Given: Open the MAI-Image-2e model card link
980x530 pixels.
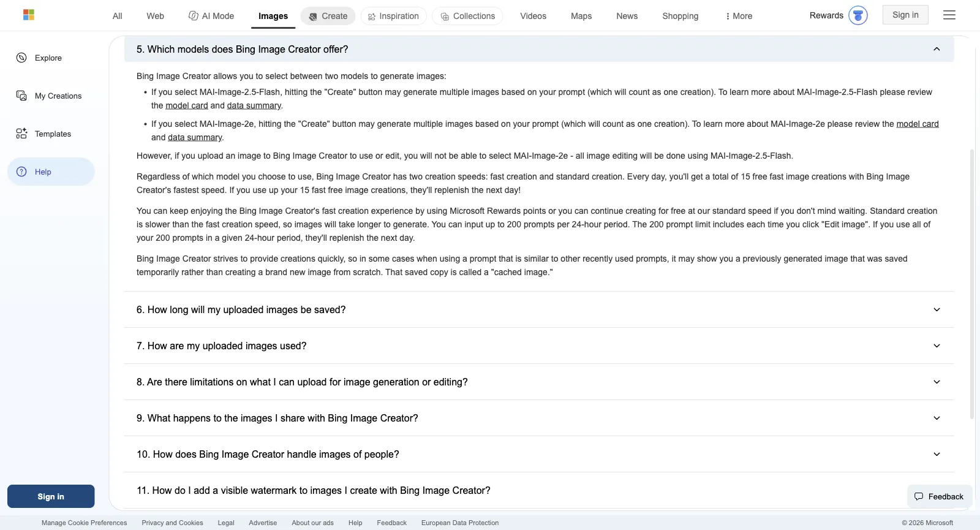Looking at the screenshot, I should pyautogui.click(x=918, y=124).
